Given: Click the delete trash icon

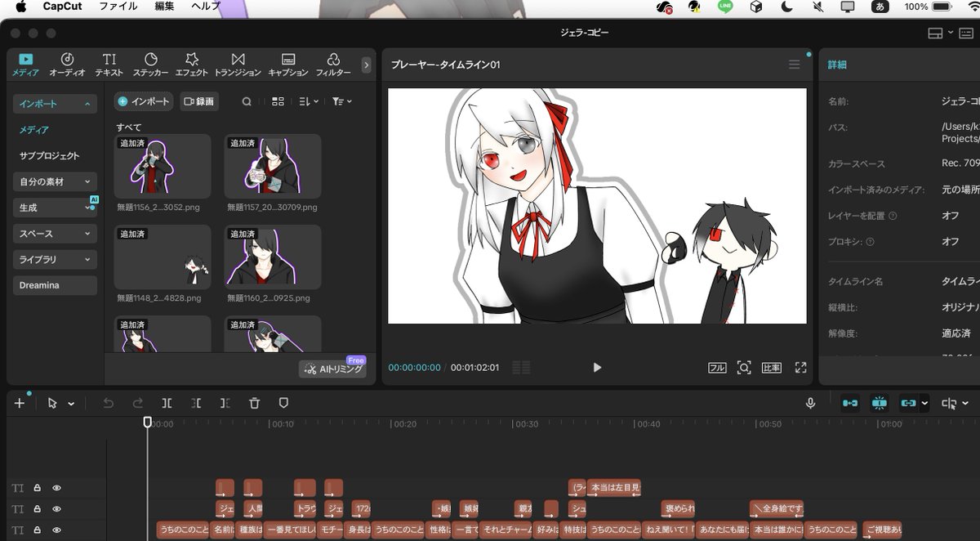Looking at the screenshot, I should (254, 403).
